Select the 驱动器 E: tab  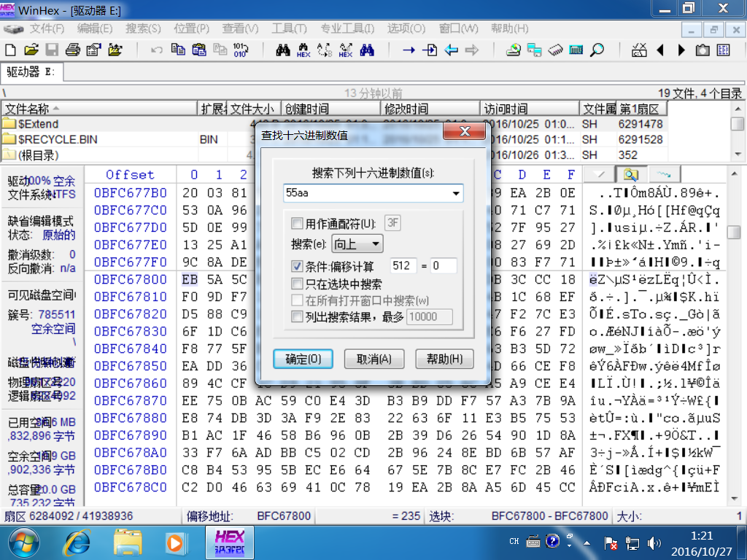pos(31,72)
